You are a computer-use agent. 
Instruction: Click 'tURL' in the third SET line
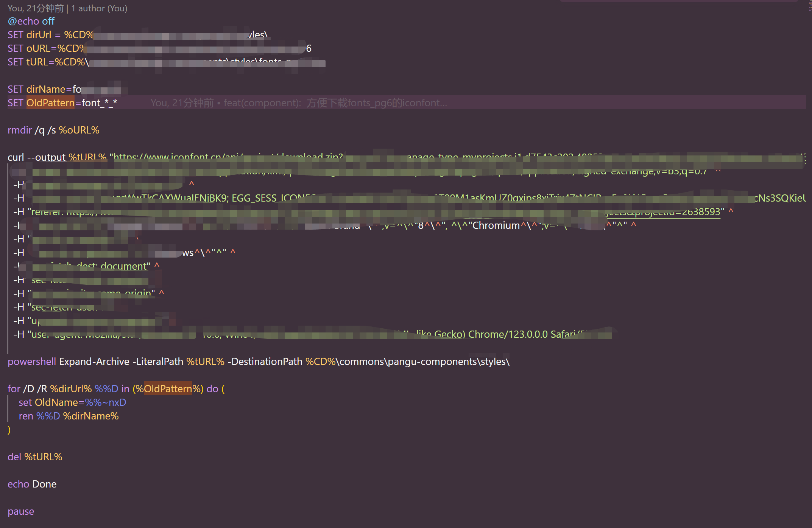(37, 62)
